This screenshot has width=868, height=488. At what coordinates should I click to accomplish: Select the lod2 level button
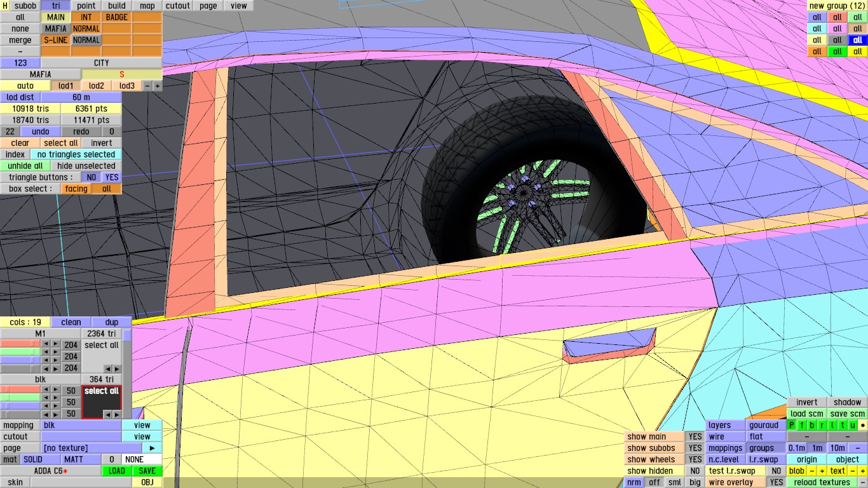[x=97, y=86]
